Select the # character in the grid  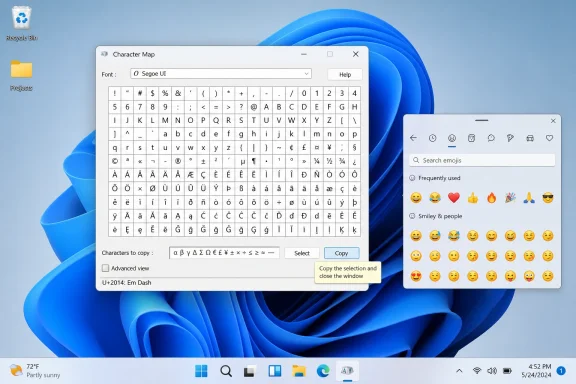point(140,93)
